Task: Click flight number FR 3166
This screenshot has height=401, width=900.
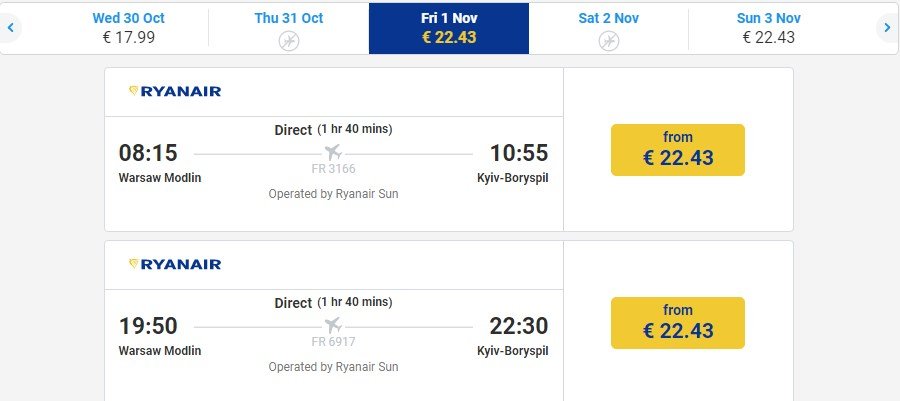Action: tap(333, 169)
